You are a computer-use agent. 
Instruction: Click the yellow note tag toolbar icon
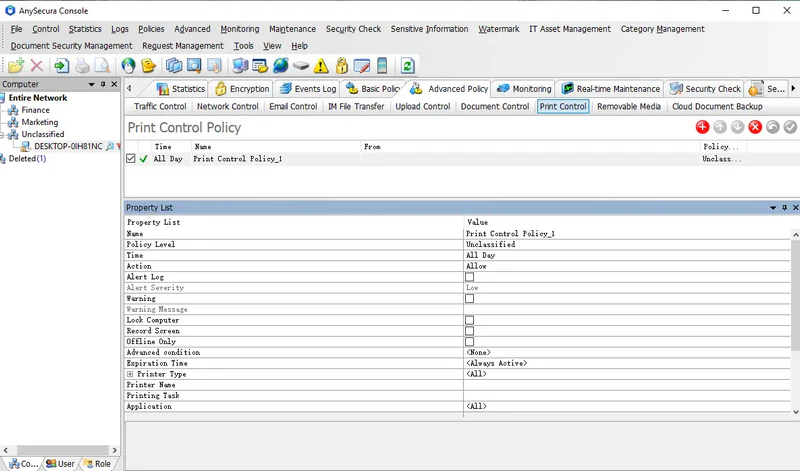tap(148, 65)
